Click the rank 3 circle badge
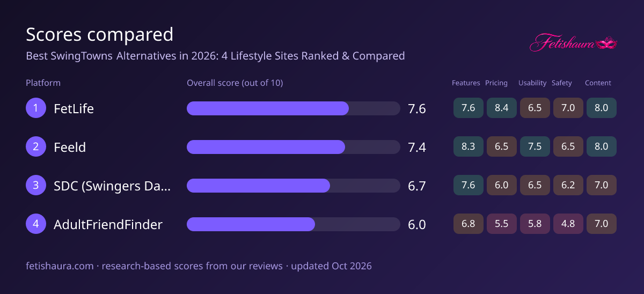Image resolution: width=644 pixels, height=294 pixels. click(x=36, y=186)
